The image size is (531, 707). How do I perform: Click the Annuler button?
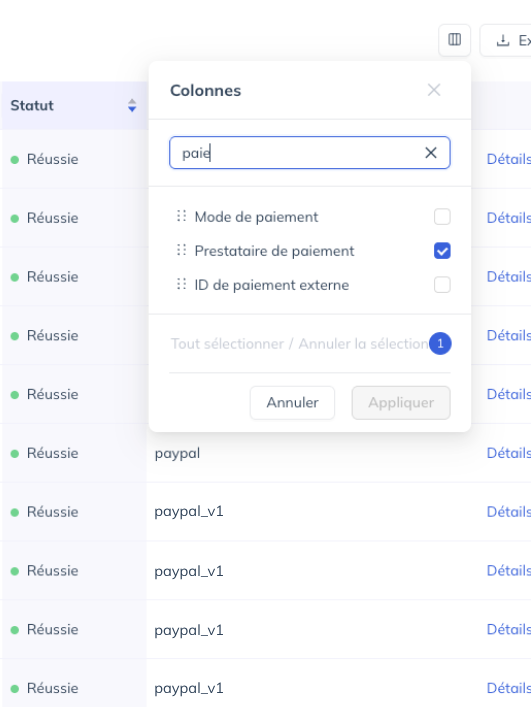(x=293, y=403)
